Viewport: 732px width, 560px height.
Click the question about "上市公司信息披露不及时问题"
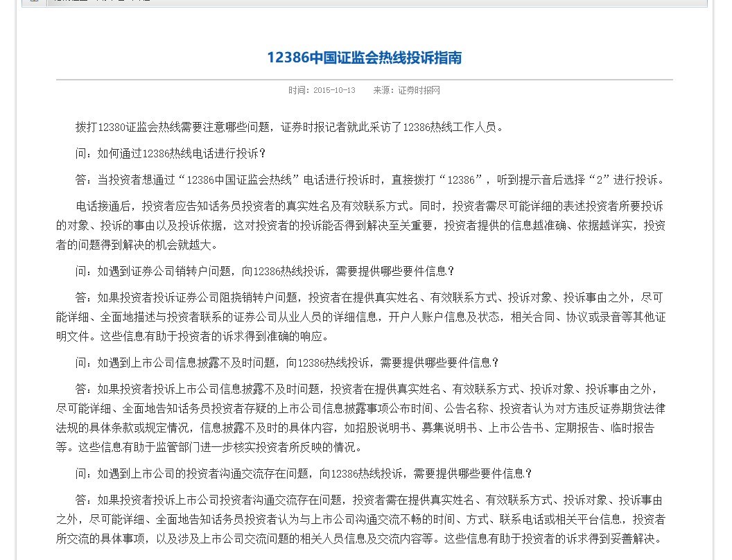(287, 362)
